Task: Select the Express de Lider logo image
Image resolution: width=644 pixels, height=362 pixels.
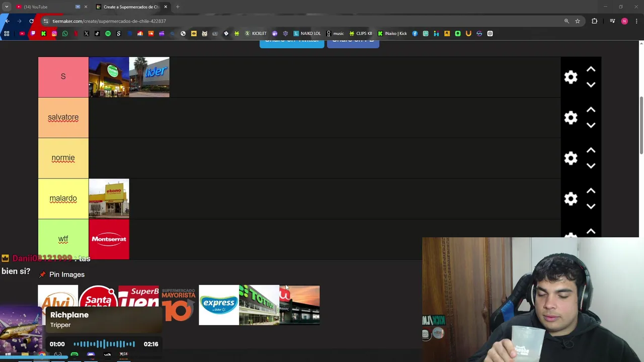Action: (219, 305)
